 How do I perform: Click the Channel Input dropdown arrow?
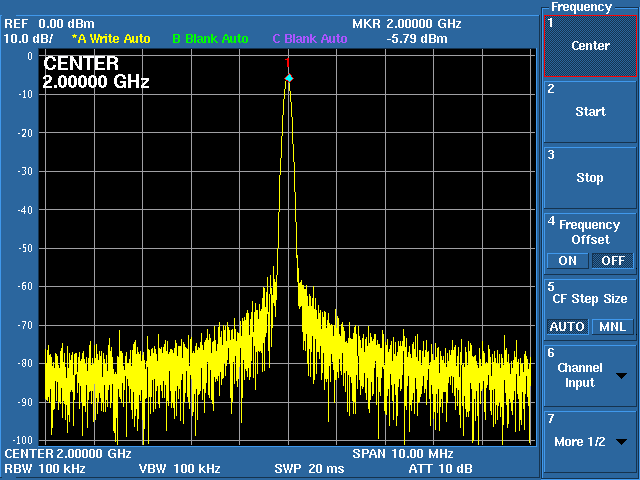(x=622, y=376)
